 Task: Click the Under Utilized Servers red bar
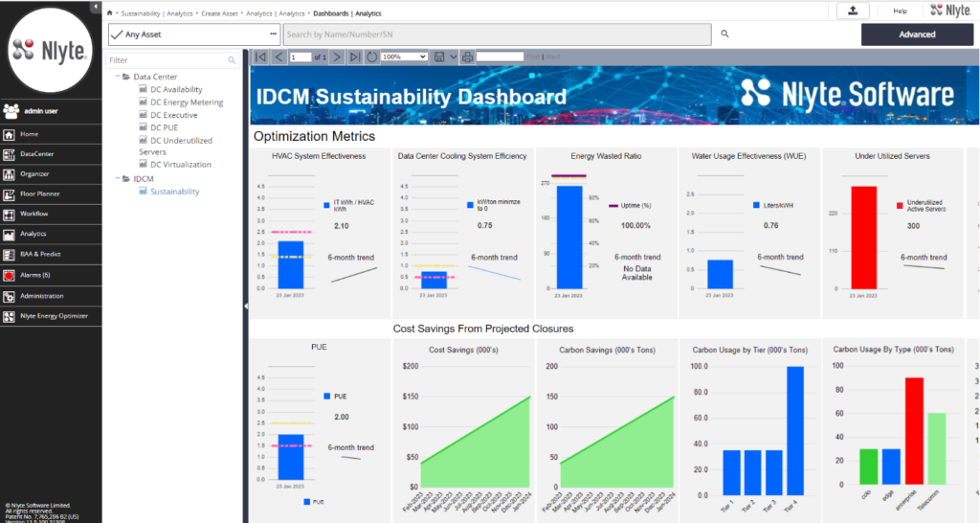click(864, 238)
